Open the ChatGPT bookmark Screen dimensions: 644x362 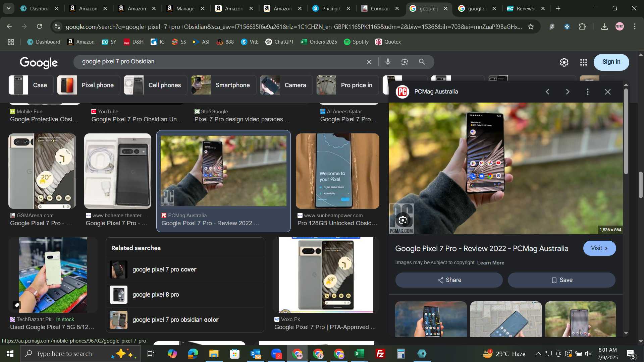[280, 42]
